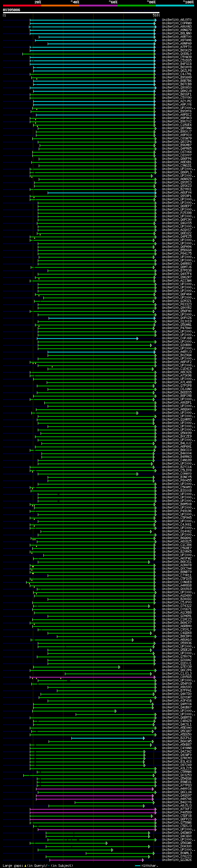Select the UniRef100_A4RYJ3 label
The image size is (197, 868).
point(176,352)
